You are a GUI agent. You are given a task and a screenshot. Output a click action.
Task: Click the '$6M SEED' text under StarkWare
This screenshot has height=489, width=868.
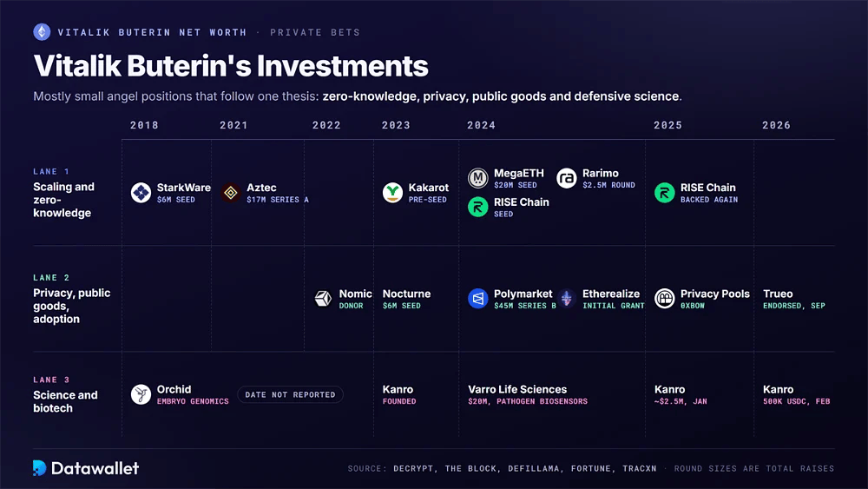click(x=176, y=200)
